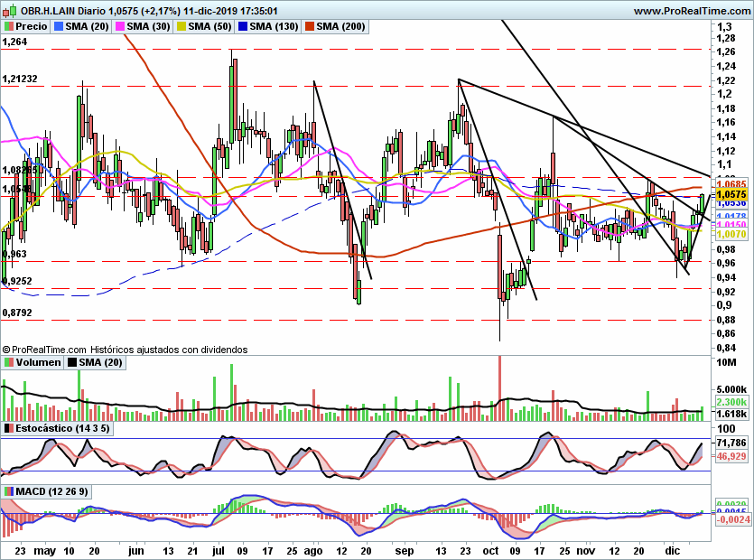Click the 'oct' date on time axis
This screenshot has height=560, width=754.
490,549
